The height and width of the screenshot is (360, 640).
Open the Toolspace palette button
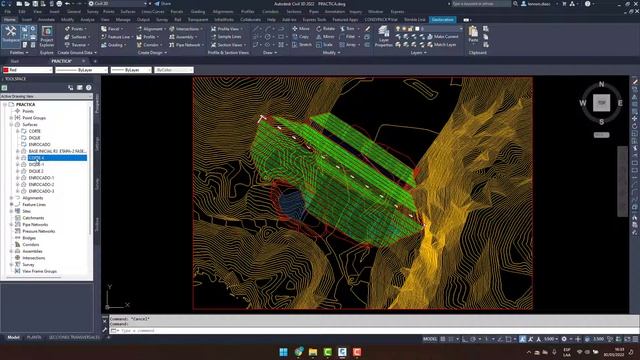pyautogui.click(x=11, y=35)
